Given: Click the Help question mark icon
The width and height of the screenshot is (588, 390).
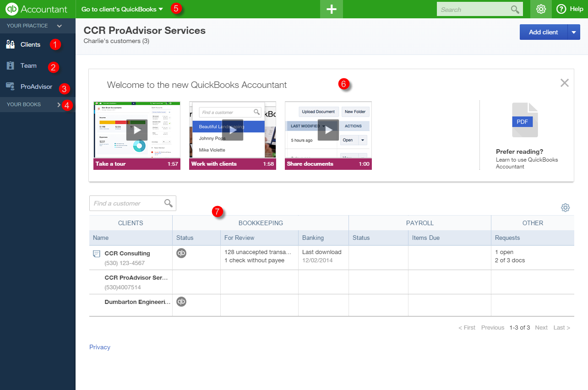Looking at the screenshot, I should (561, 9).
